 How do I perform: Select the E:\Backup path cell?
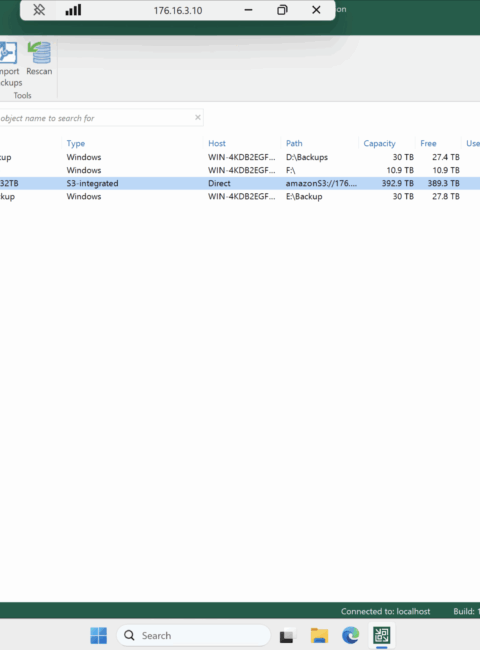[304, 196]
